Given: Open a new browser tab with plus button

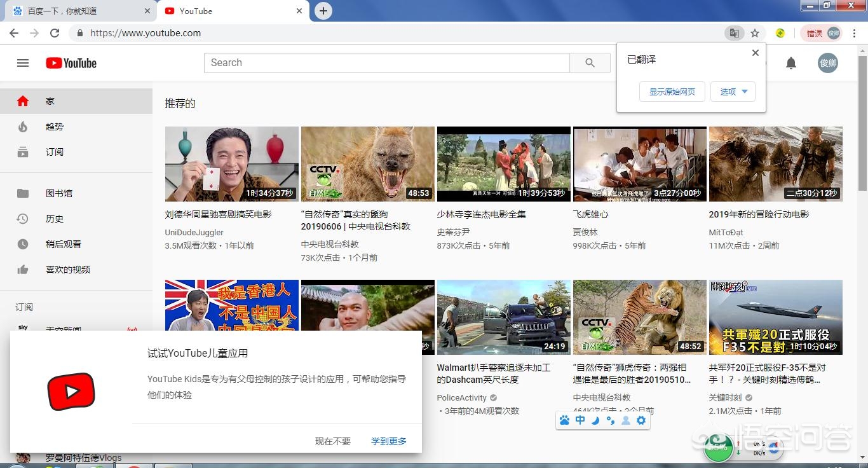Looking at the screenshot, I should pos(323,11).
